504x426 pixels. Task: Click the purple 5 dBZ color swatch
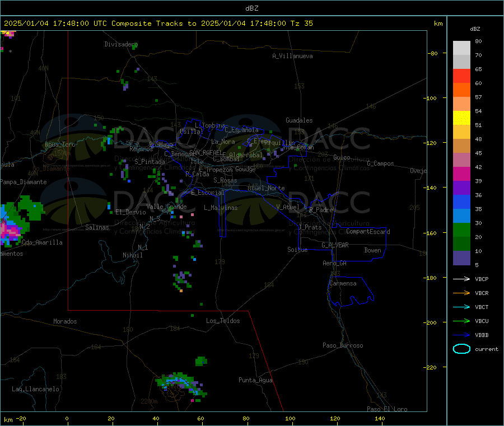[461, 258]
